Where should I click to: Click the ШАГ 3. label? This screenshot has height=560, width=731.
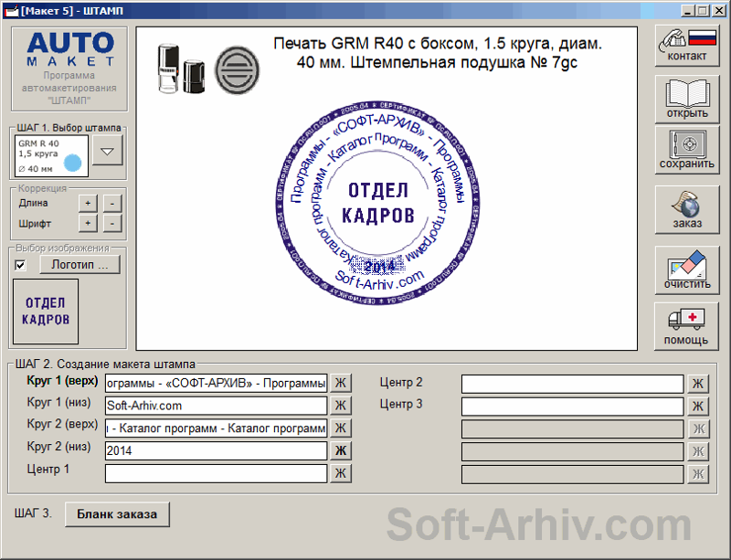click(x=33, y=513)
